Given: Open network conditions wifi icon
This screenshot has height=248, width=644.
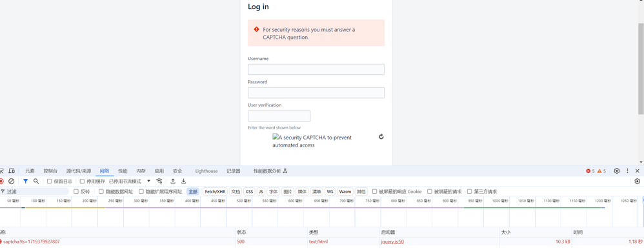Looking at the screenshot, I should click(x=159, y=181).
